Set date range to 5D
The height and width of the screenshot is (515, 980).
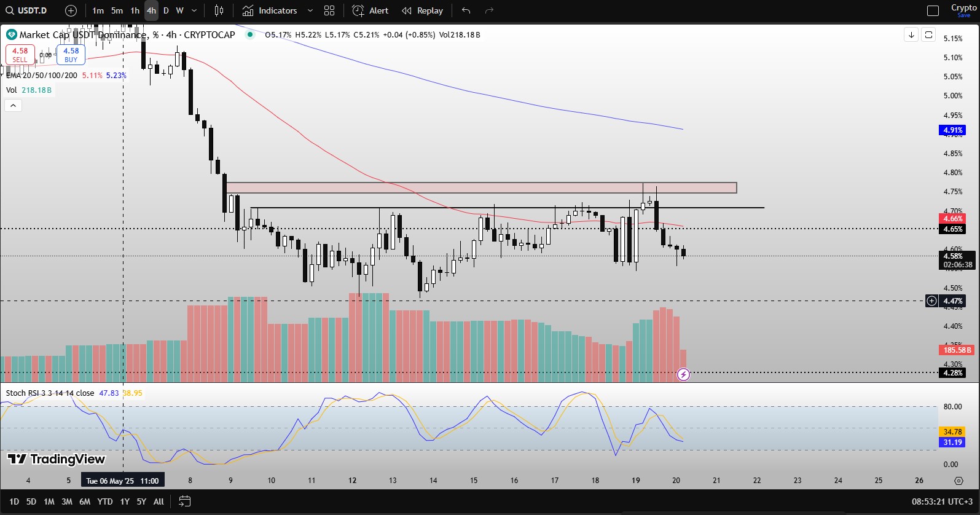31,501
